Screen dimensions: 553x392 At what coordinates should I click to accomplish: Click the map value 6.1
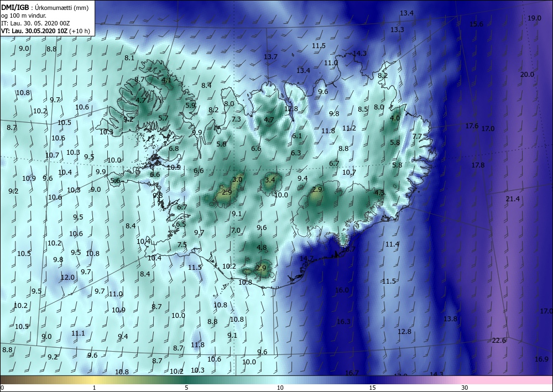click(296, 135)
